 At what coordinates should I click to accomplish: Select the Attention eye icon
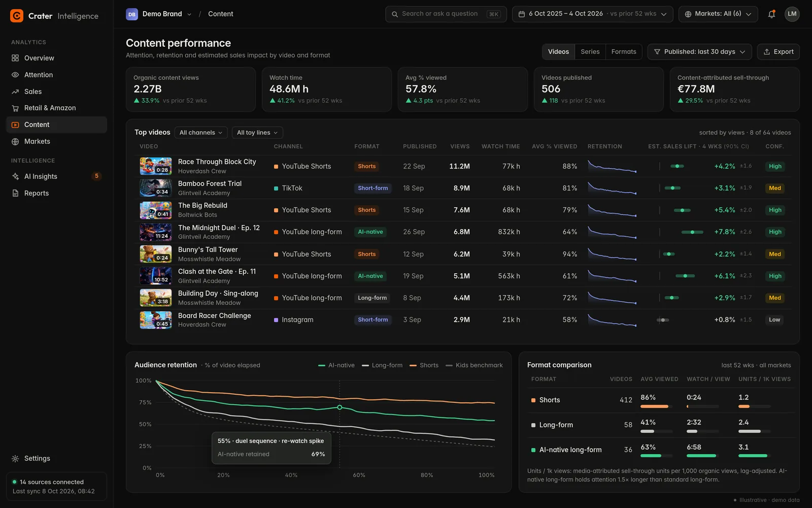[15, 75]
